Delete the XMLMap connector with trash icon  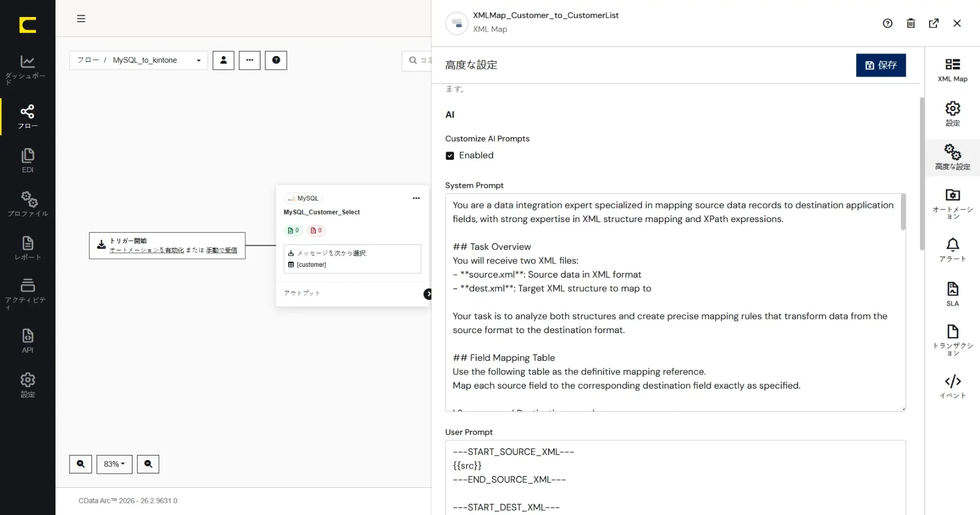coord(911,23)
